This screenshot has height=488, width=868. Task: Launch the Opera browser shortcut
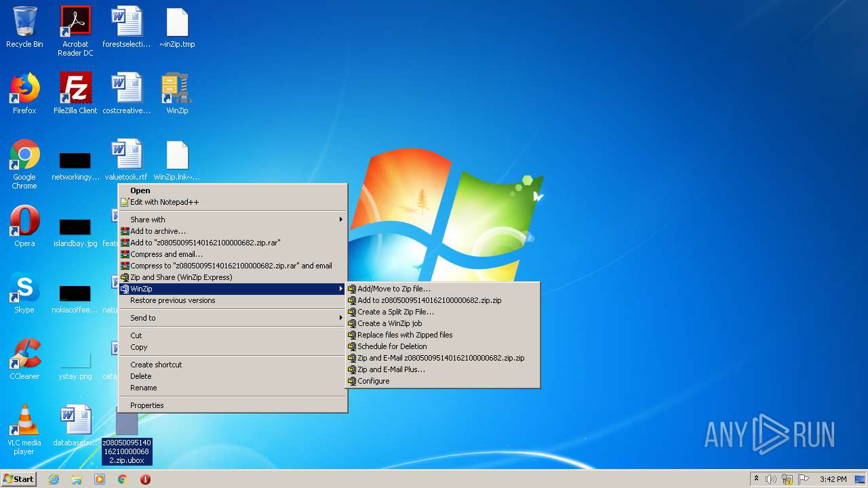click(24, 226)
